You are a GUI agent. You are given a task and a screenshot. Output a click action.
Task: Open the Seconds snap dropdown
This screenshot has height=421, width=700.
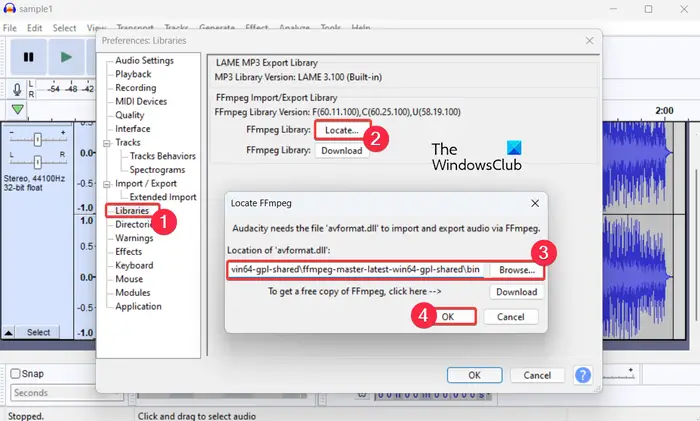coord(66,393)
